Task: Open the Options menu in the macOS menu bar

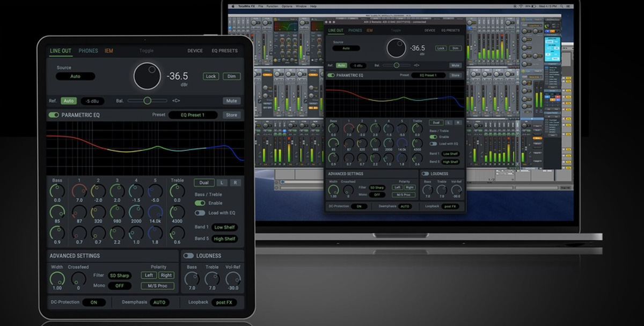Action: (287, 6)
